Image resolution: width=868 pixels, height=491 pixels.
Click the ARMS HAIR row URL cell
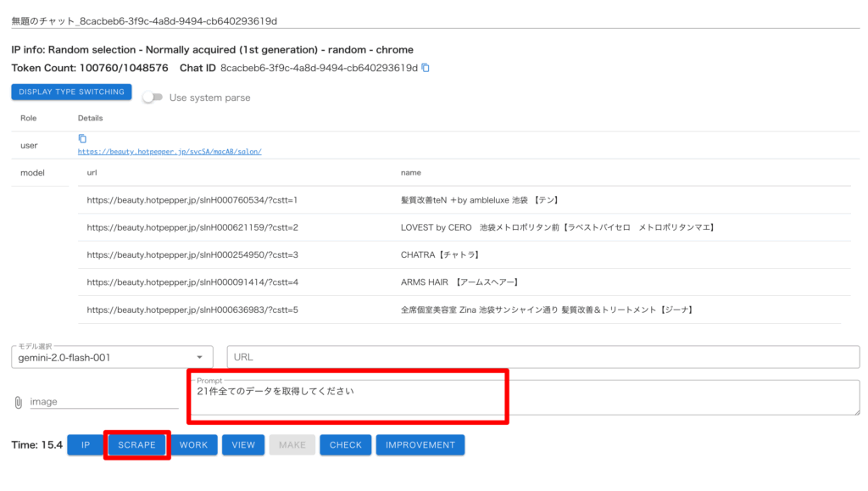[192, 282]
